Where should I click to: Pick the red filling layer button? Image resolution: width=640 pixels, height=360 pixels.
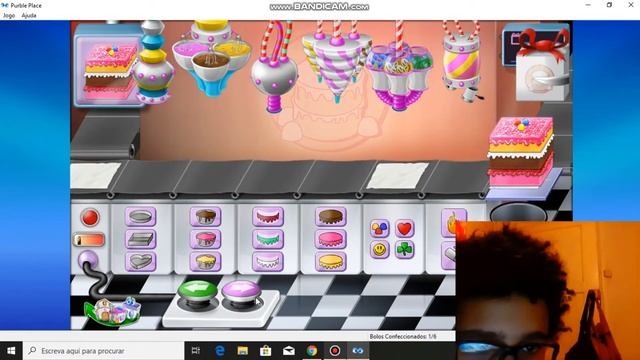[268, 217]
